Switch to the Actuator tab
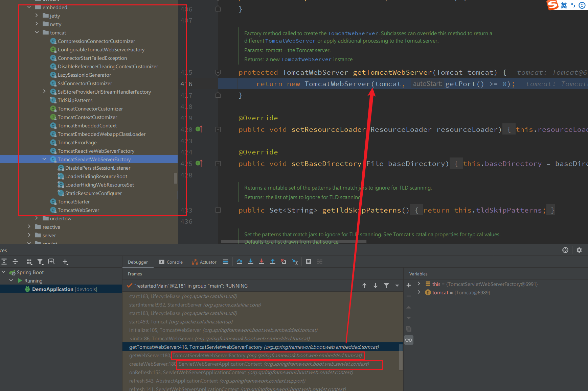This screenshot has height=391, width=588. [204, 262]
